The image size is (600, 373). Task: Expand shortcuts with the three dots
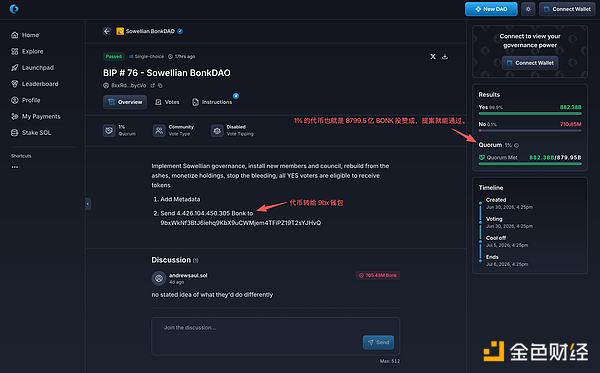click(x=15, y=167)
